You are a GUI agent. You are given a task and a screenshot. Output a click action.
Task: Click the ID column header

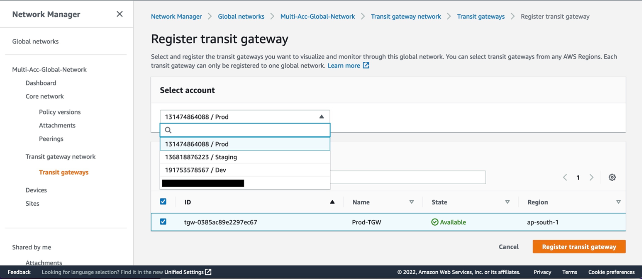point(188,202)
